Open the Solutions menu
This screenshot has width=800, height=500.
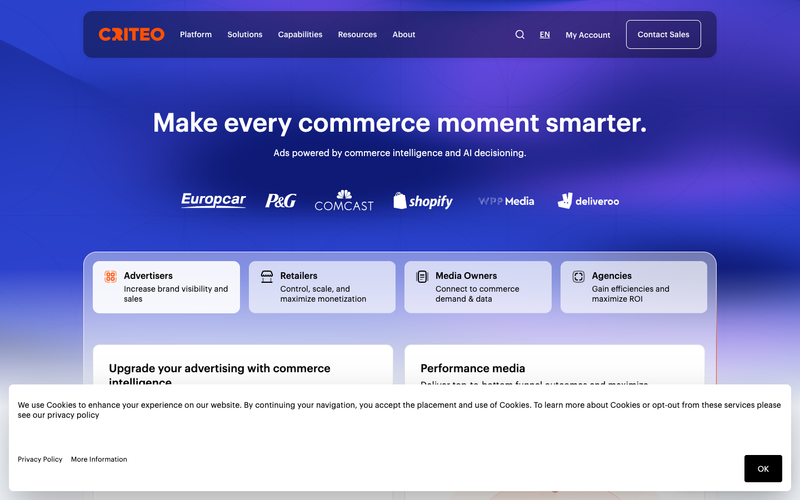[245, 35]
